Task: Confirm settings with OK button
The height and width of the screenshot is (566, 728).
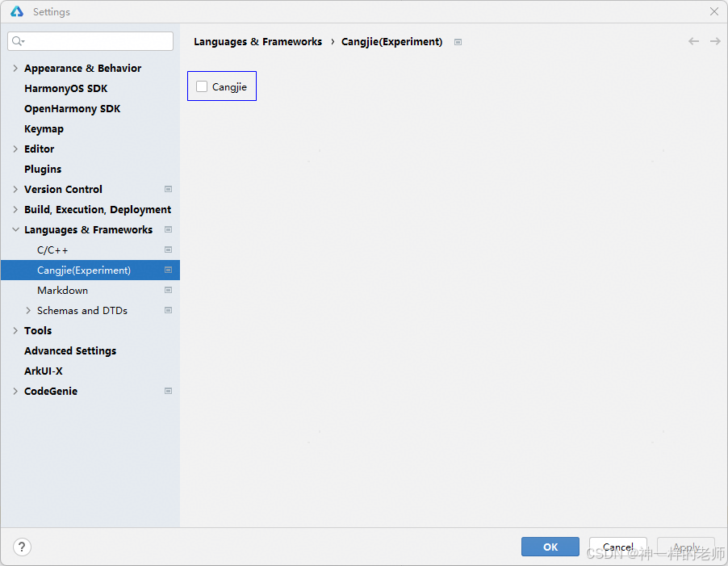Action: pyautogui.click(x=550, y=547)
